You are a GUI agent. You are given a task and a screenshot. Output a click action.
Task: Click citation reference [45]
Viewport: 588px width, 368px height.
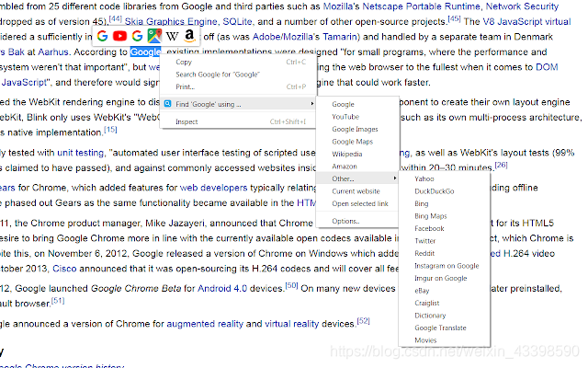point(454,18)
